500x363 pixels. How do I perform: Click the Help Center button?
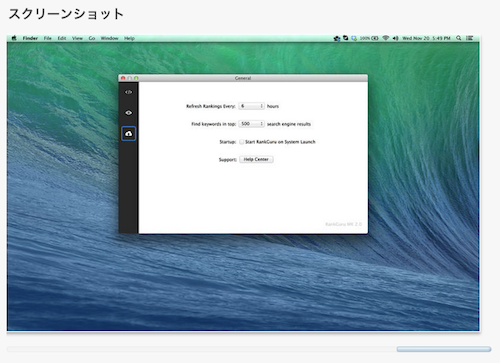tap(256, 159)
